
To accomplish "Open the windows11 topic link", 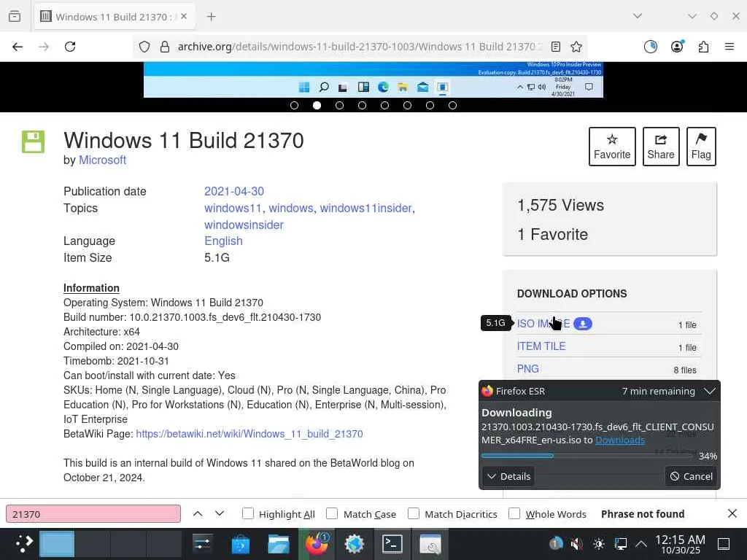I will tap(233, 208).
